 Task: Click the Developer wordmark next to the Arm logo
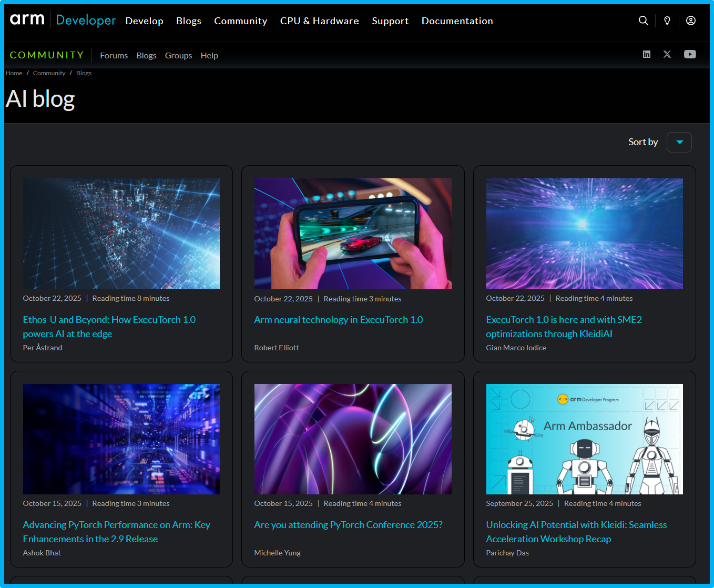pos(85,21)
